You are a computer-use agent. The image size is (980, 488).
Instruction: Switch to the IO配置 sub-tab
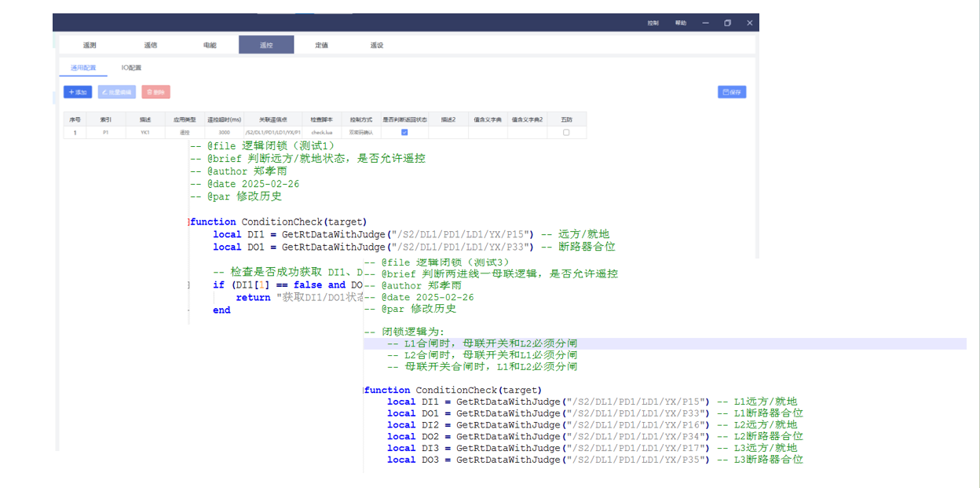[131, 68]
